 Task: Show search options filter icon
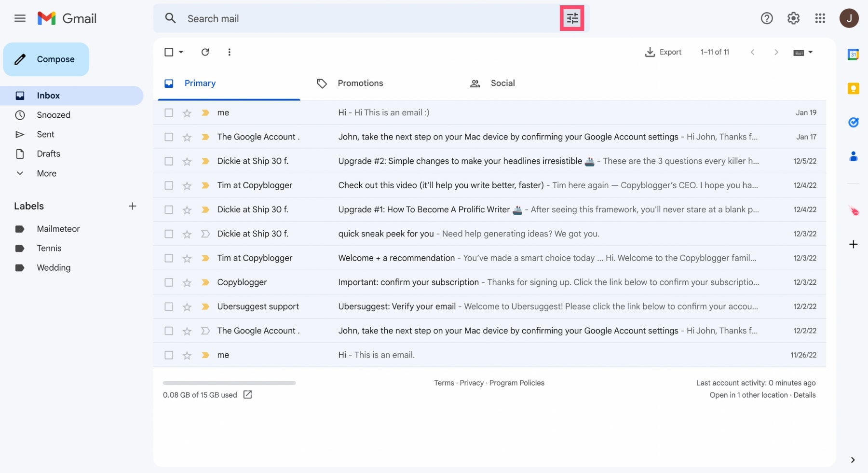click(572, 18)
